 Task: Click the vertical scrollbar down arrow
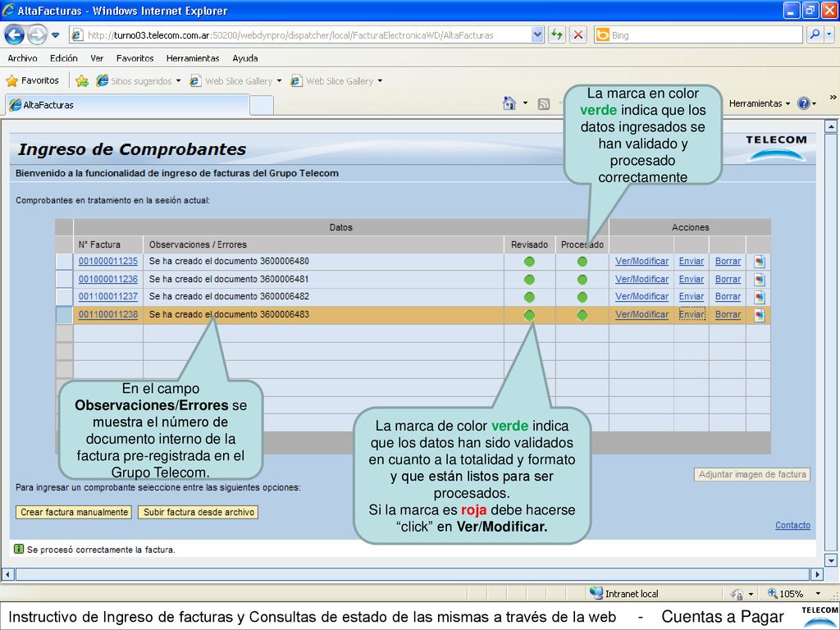click(831, 561)
